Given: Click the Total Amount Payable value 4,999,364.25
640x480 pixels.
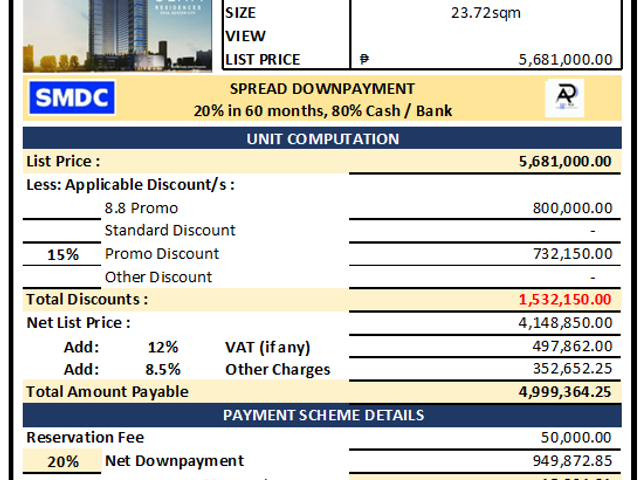Looking at the screenshot, I should [x=565, y=392].
